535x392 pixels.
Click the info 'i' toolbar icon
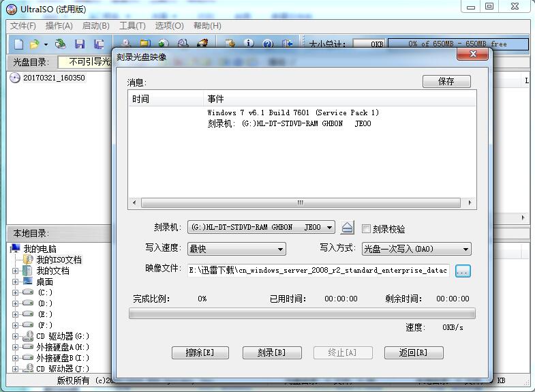point(249,43)
